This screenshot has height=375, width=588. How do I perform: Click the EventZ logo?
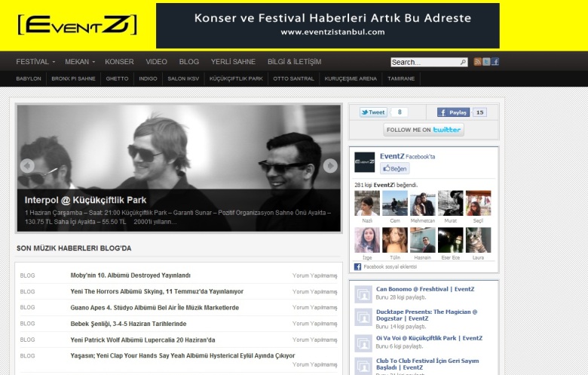tap(77, 25)
